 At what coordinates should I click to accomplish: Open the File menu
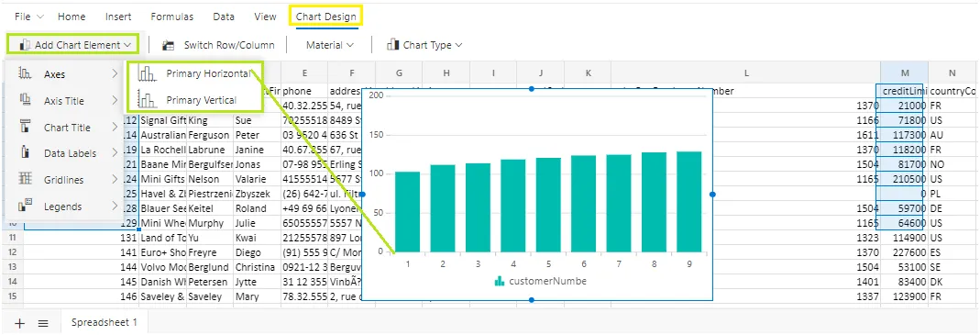click(x=28, y=17)
